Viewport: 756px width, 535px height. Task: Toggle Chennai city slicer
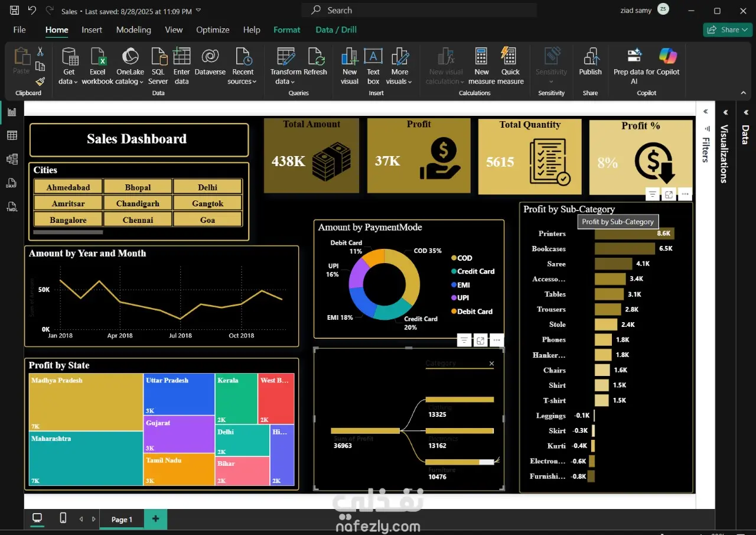138,219
